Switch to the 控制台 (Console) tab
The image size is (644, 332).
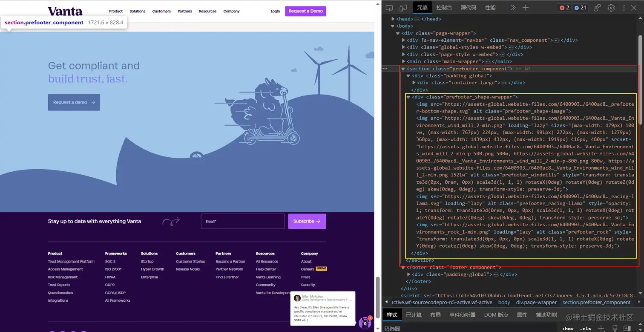coord(444,8)
